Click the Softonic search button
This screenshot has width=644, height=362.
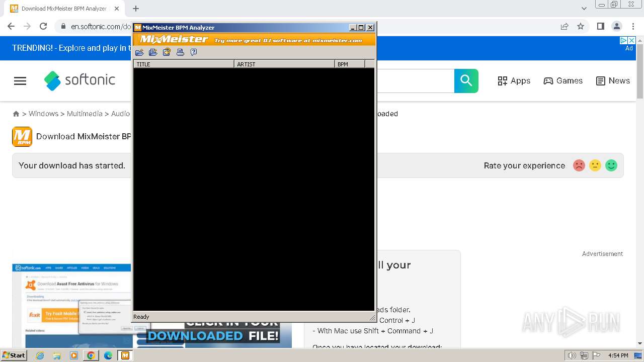click(x=466, y=81)
